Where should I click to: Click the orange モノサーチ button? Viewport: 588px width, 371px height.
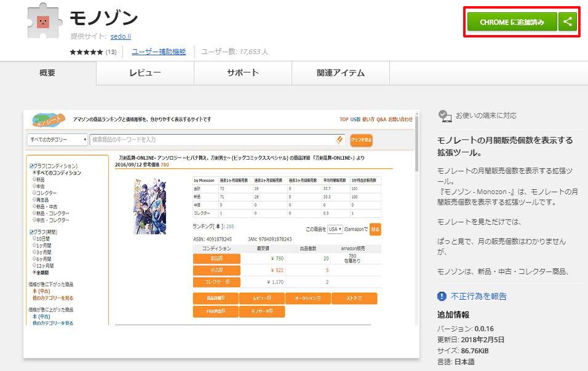(262, 311)
